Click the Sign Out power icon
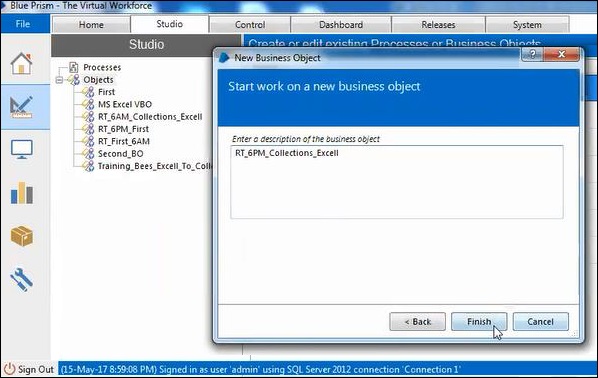The width and height of the screenshot is (598, 378). tap(9, 369)
